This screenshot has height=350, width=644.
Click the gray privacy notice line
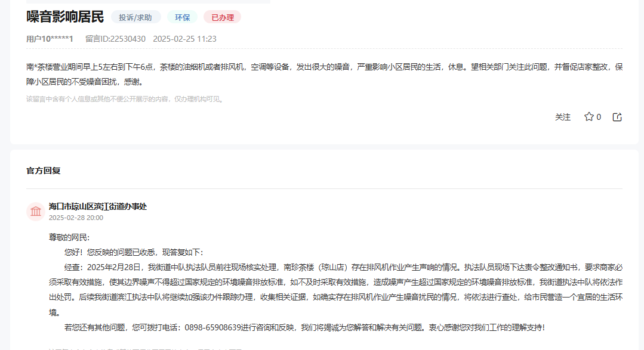click(x=125, y=99)
